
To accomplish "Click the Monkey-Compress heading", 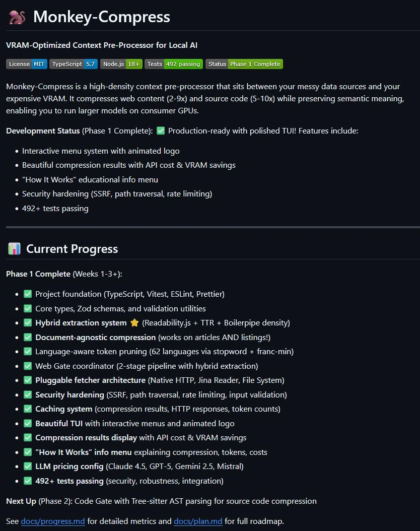I will point(102,17).
